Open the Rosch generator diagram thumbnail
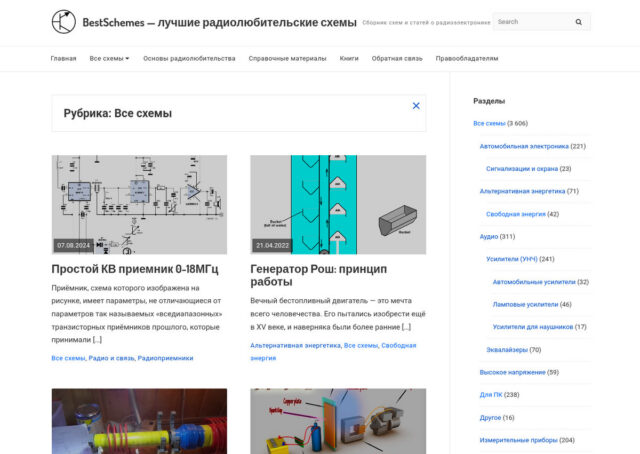Screen dimensions: 640x454 tap(338, 205)
